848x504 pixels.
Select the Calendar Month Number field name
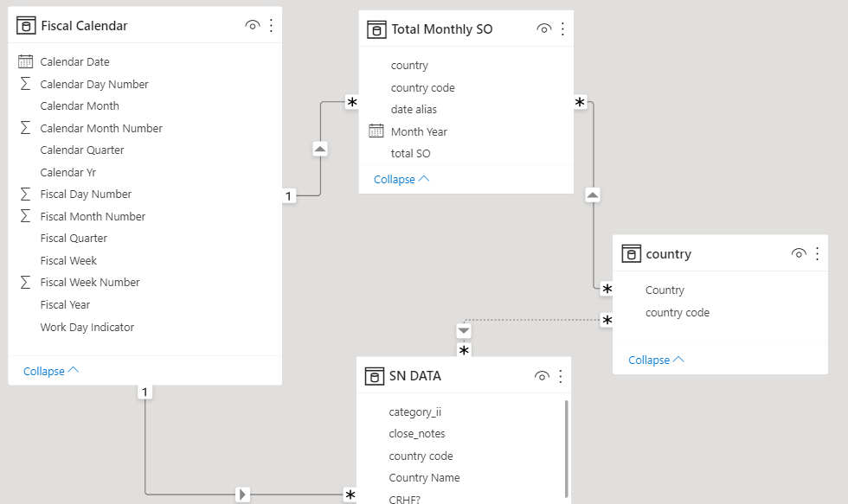click(x=101, y=128)
